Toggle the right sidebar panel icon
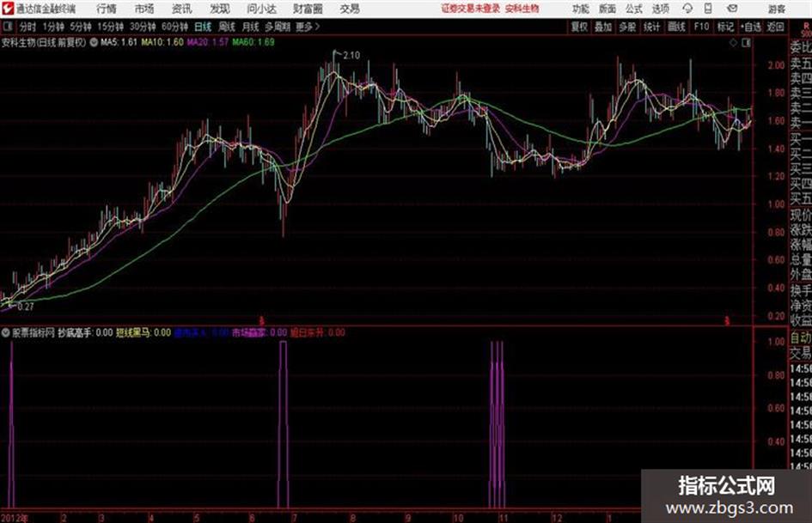The height and width of the screenshot is (523, 812). point(746,43)
